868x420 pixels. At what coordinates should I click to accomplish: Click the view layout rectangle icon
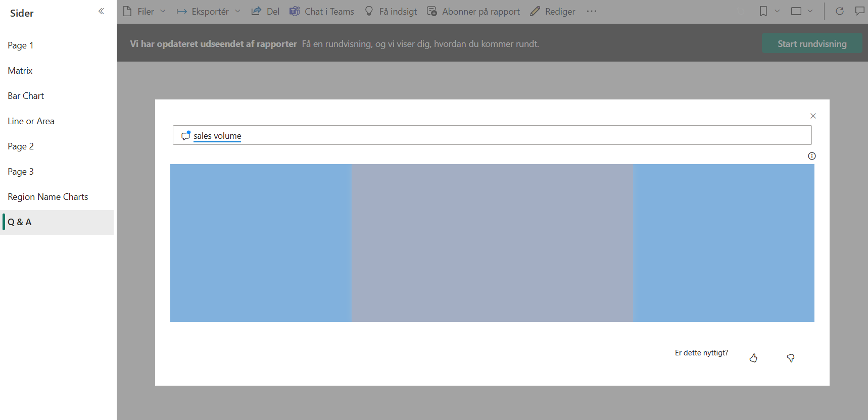pyautogui.click(x=796, y=11)
